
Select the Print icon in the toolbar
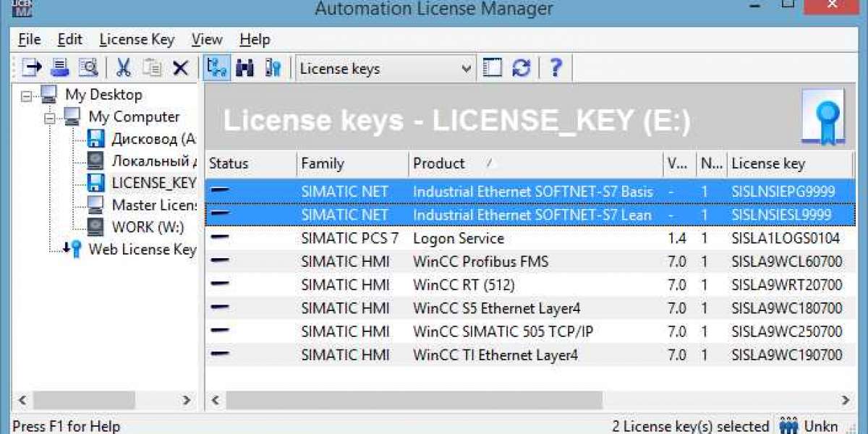point(61,67)
